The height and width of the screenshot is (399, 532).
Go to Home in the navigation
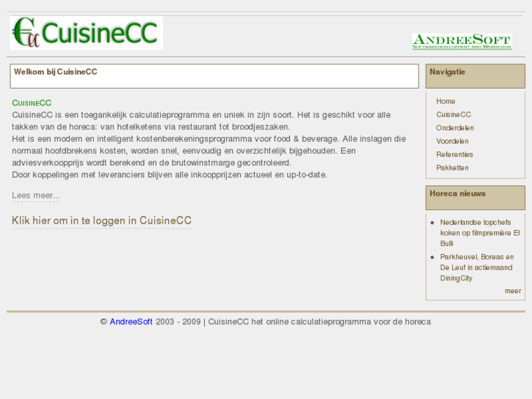(x=446, y=101)
